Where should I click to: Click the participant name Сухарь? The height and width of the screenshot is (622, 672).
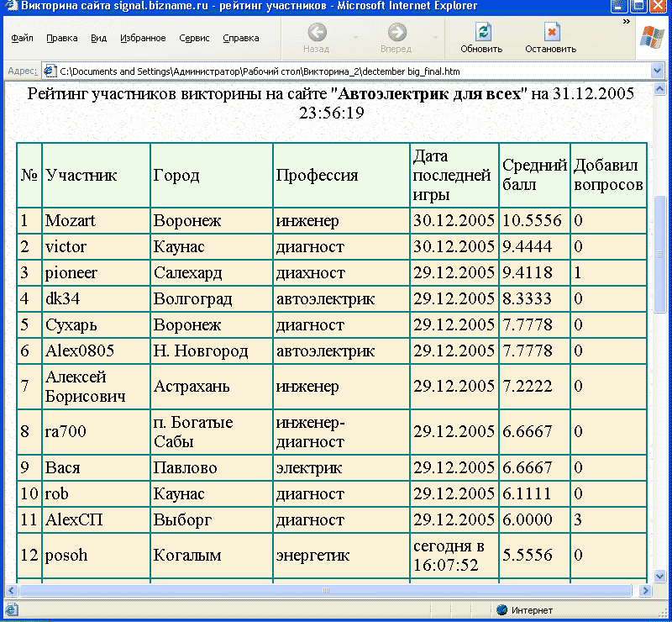[x=71, y=325]
